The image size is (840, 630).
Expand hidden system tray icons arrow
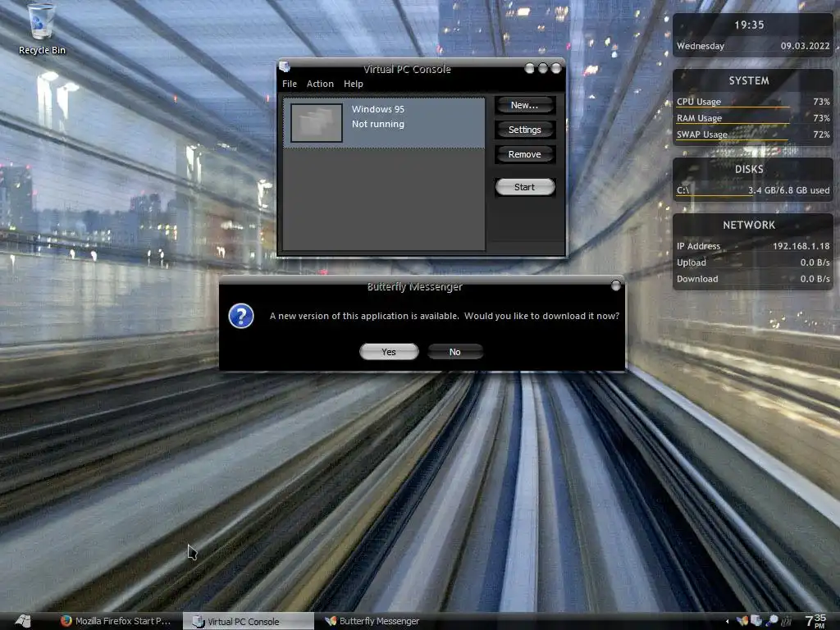(727, 622)
